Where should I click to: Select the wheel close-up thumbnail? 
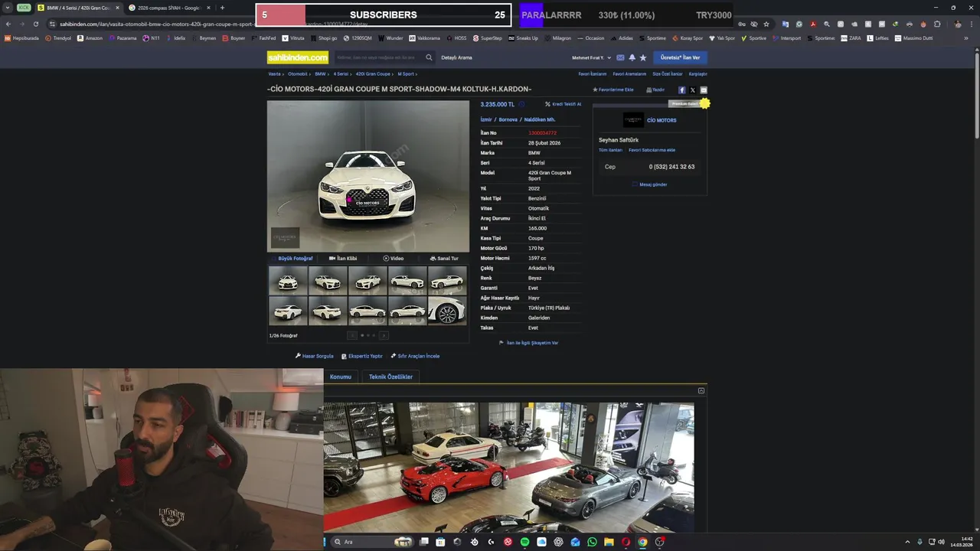tap(447, 311)
